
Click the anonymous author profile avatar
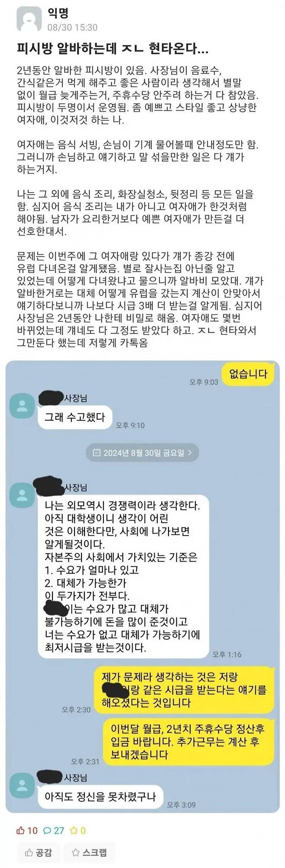pyautogui.click(x=29, y=19)
